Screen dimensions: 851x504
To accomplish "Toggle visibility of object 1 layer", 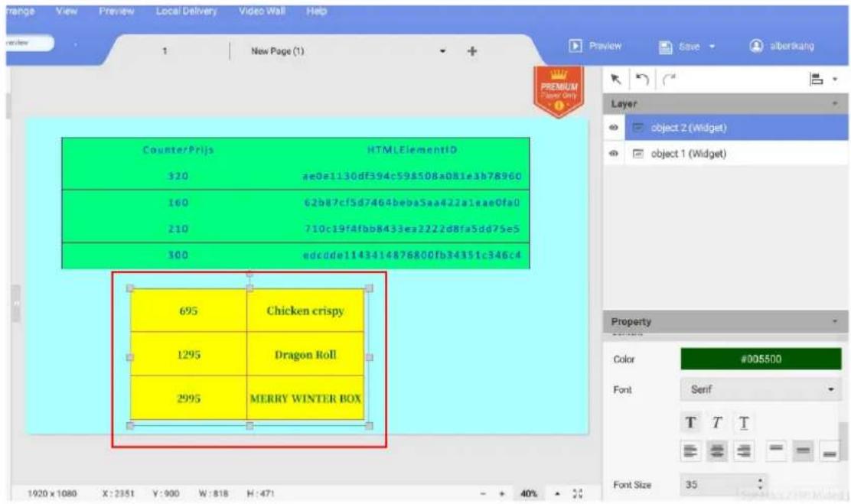I will pos(613,154).
